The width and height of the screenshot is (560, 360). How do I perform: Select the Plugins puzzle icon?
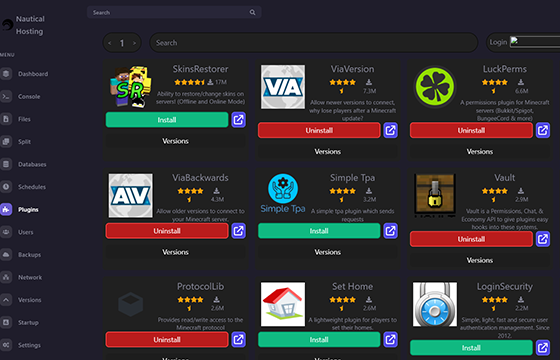pos(6,209)
